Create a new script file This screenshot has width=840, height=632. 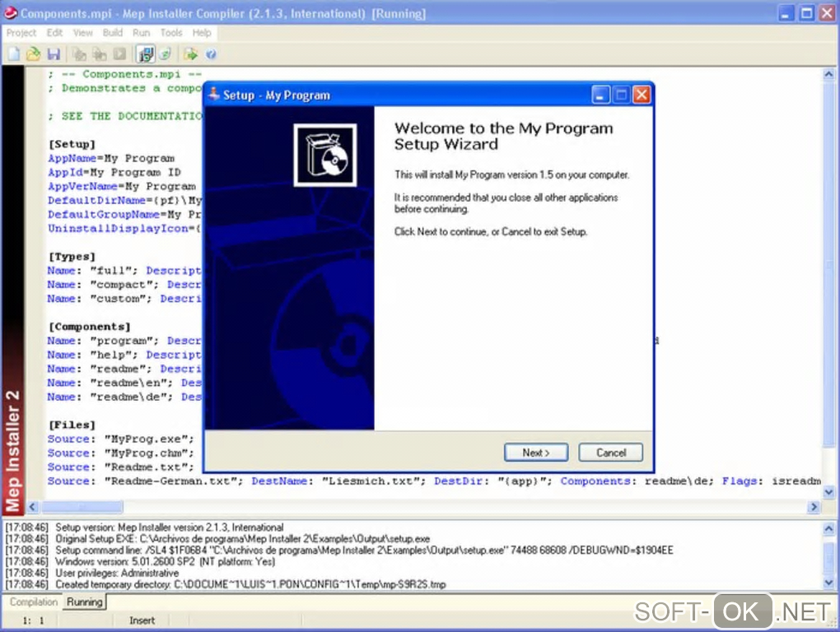coord(13,54)
